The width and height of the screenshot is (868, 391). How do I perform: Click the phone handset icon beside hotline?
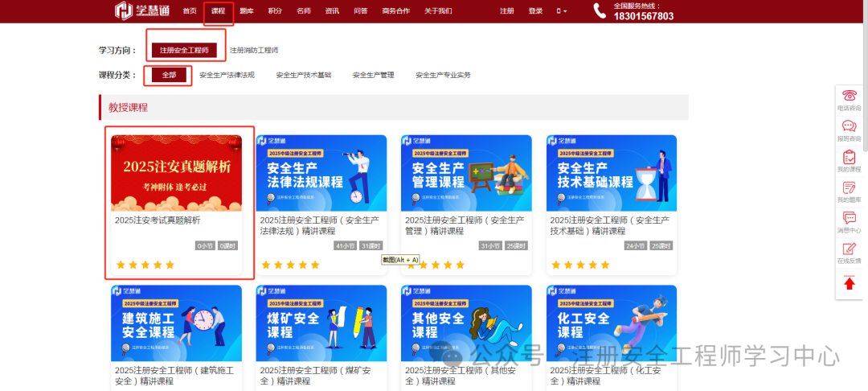pos(600,11)
